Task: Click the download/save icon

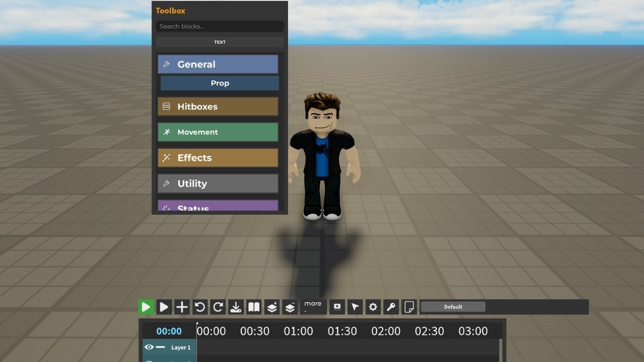Action: click(236, 307)
